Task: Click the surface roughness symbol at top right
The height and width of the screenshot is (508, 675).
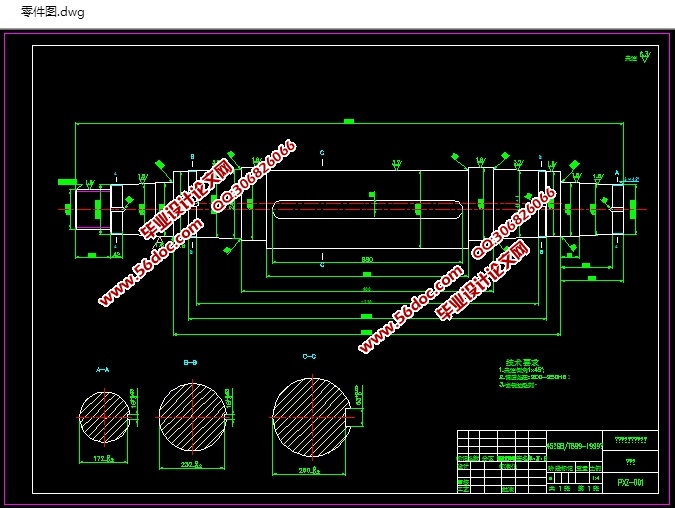Action: pos(643,56)
